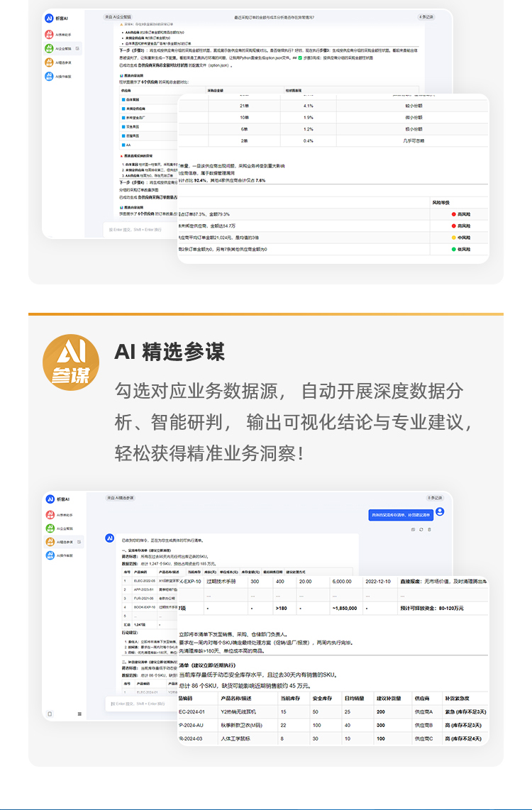
Task: Click the bottom-left sidebar icon in the lower window
Action: tap(50, 714)
